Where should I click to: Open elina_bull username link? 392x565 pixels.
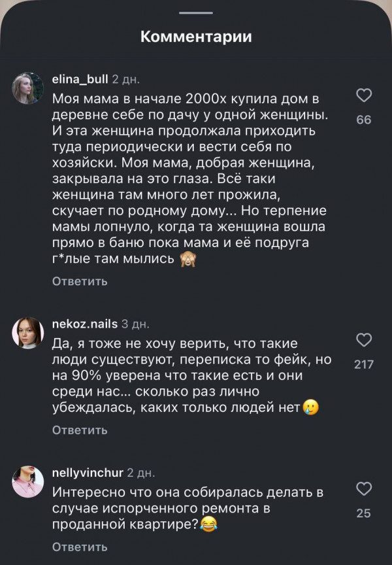tap(80, 79)
